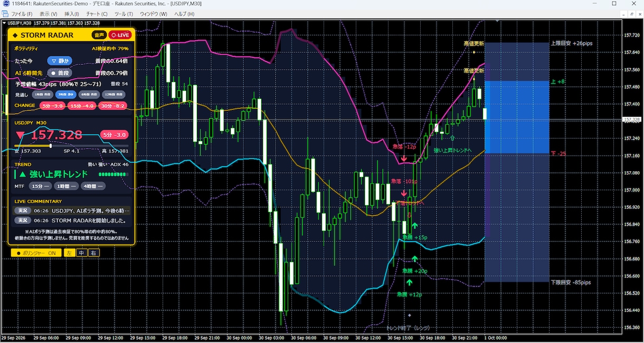Click the 普段 AI forecast badge
644x343 pixels.
click(x=60, y=73)
